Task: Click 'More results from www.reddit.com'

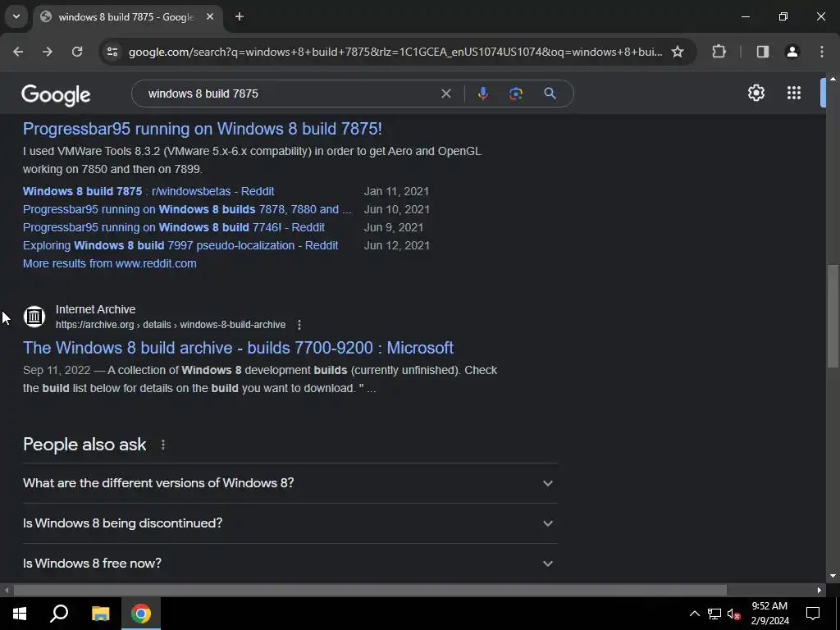Action: coord(110,263)
